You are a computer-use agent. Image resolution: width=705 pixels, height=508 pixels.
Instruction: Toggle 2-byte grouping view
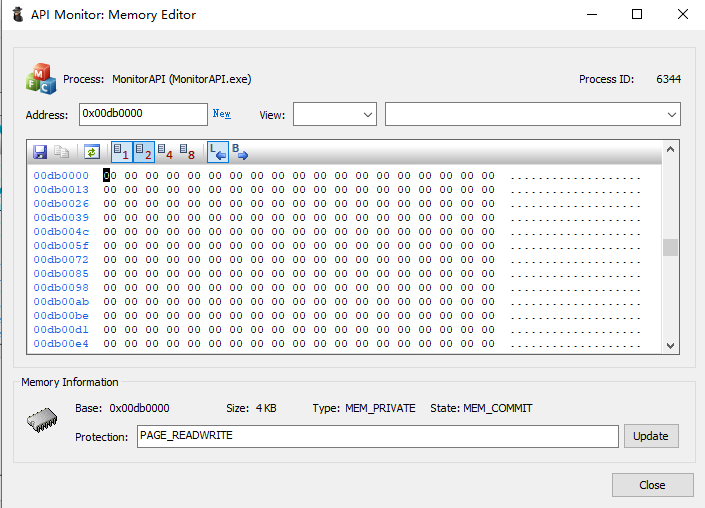pyautogui.click(x=144, y=152)
